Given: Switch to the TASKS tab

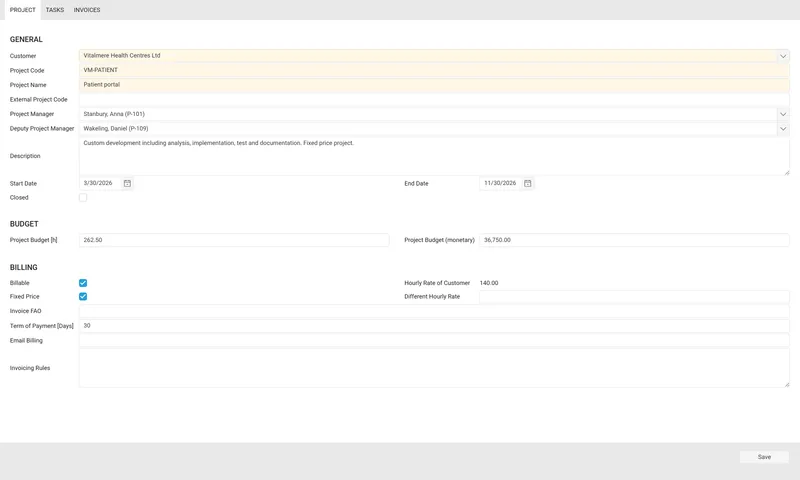Looking at the screenshot, I should [x=55, y=10].
